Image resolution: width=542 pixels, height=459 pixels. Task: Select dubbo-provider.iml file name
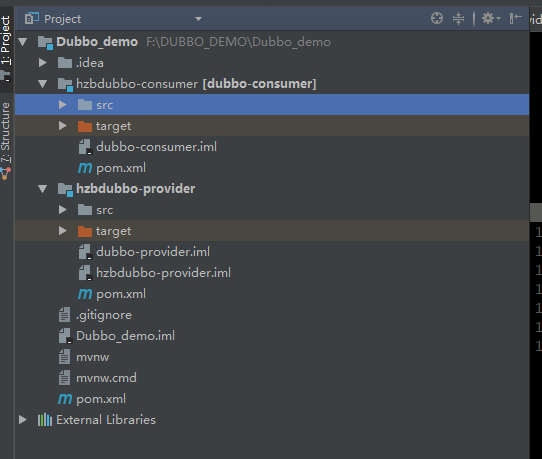click(x=153, y=252)
